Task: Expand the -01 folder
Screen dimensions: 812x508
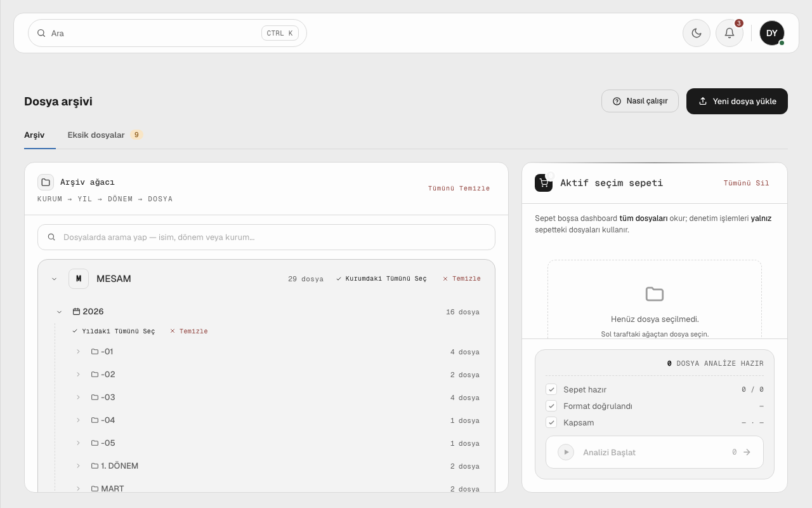Action: 79,352
